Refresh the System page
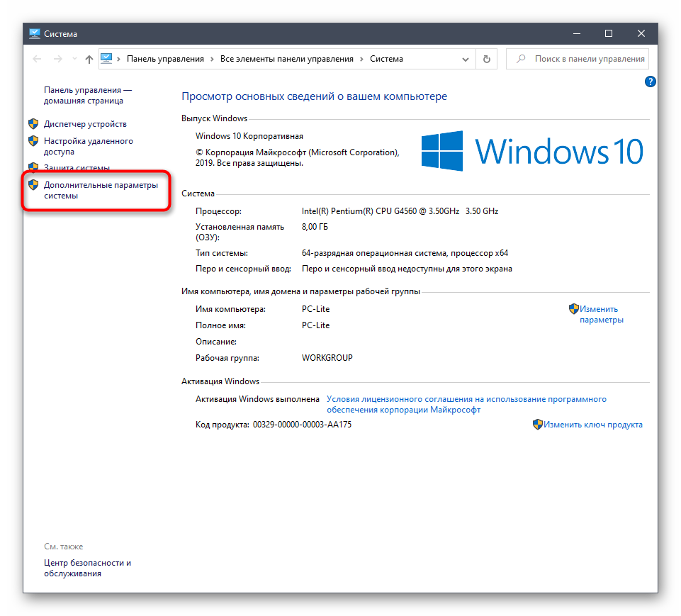The image size is (681, 616). [x=486, y=60]
